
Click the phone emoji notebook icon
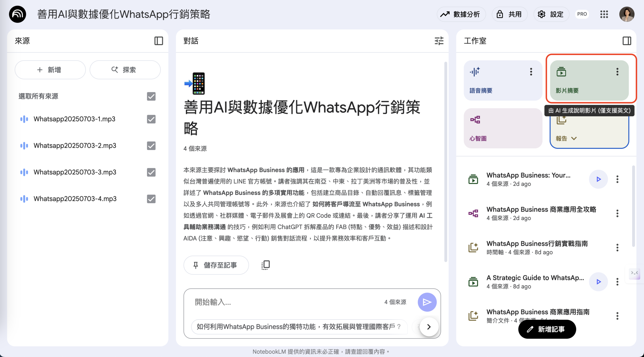coord(195,83)
